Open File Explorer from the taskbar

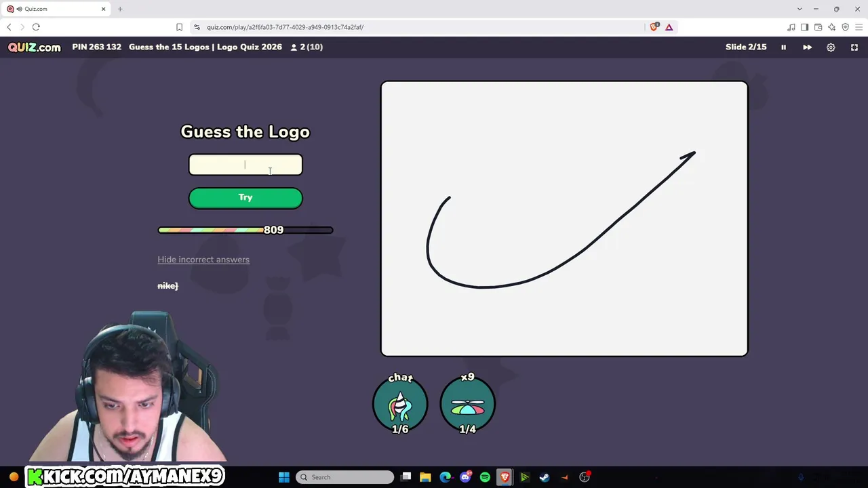(x=425, y=477)
